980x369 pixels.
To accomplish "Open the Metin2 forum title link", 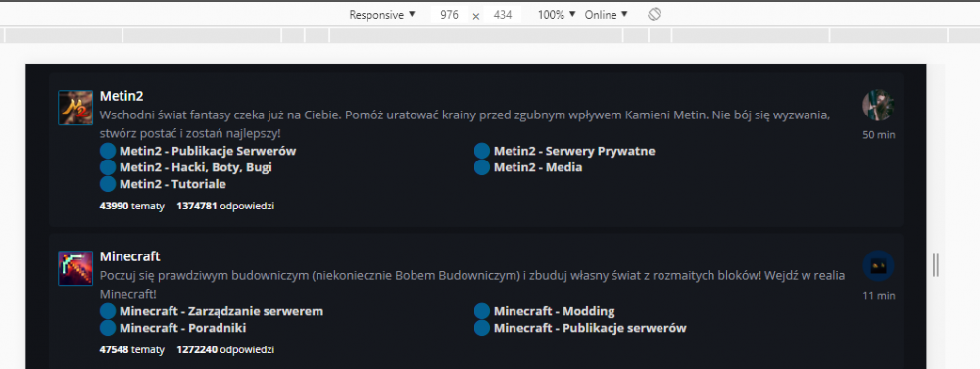I will [x=122, y=96].
